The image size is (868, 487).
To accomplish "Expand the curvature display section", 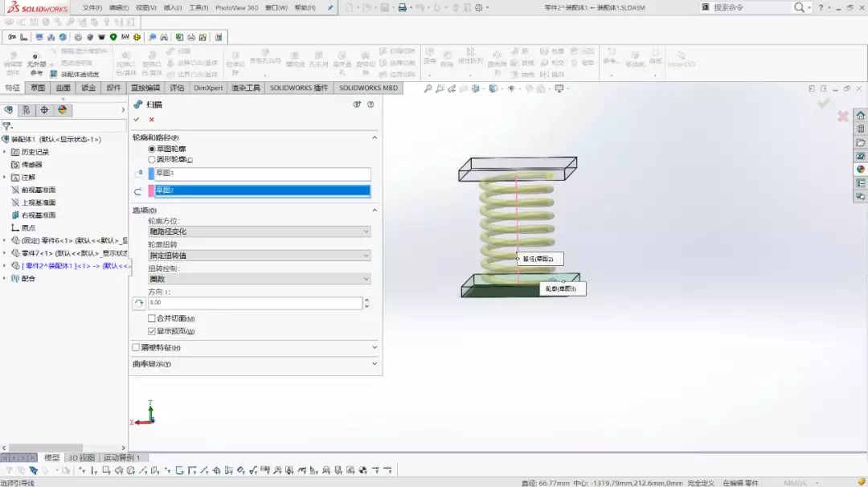I will click(375, 363).
